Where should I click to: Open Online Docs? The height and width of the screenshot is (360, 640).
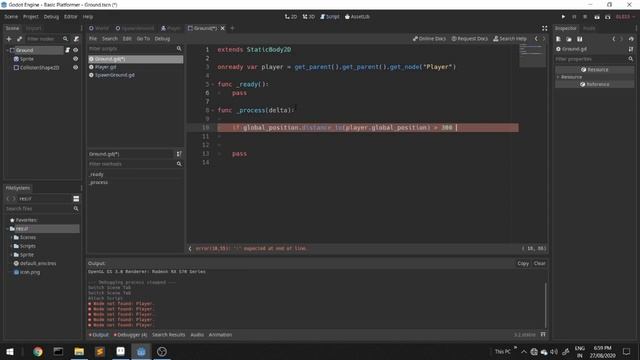429,39
